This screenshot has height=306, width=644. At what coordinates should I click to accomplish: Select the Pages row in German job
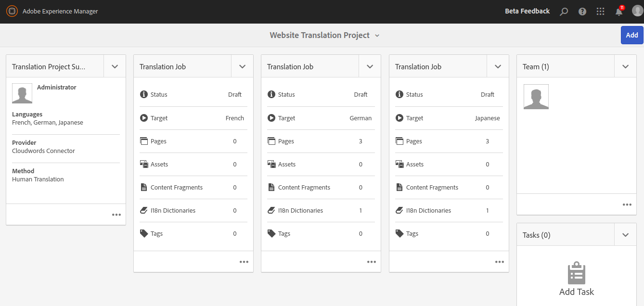(x=320, y=141)
